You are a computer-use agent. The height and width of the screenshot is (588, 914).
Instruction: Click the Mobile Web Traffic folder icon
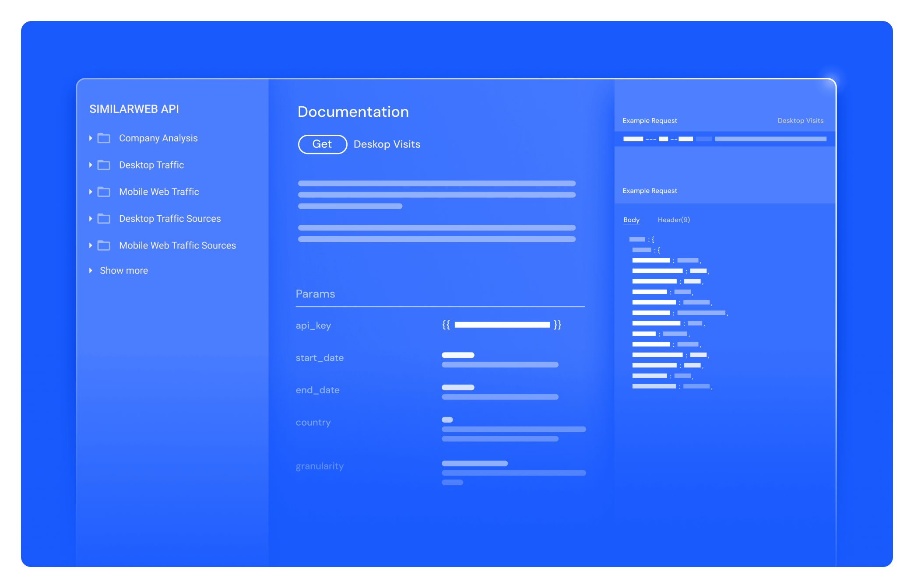[x=106, y=192]
